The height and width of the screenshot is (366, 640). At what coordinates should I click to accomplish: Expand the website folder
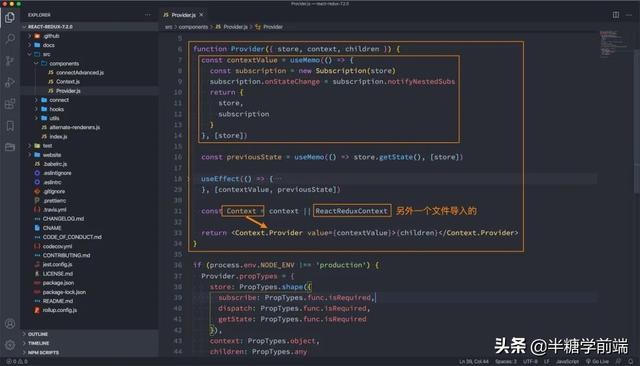point(90,155)
